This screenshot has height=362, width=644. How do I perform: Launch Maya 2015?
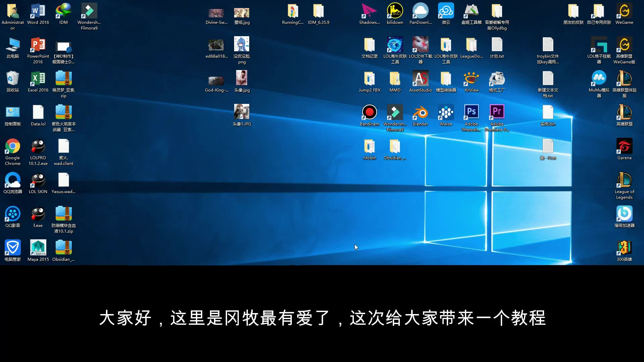click(x=38, y=247)
